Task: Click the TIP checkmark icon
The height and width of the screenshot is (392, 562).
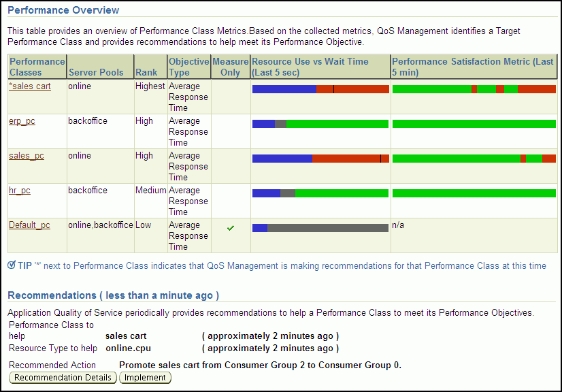Action: (11, 265)
